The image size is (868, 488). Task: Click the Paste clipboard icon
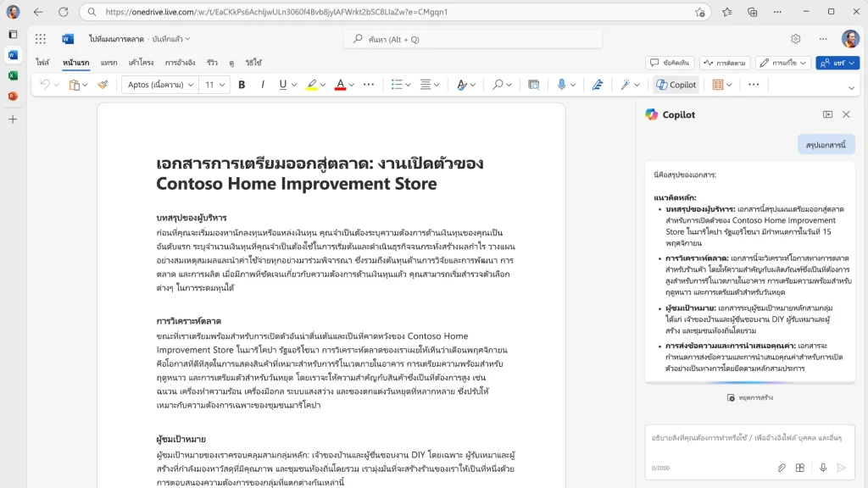[75, 85]
